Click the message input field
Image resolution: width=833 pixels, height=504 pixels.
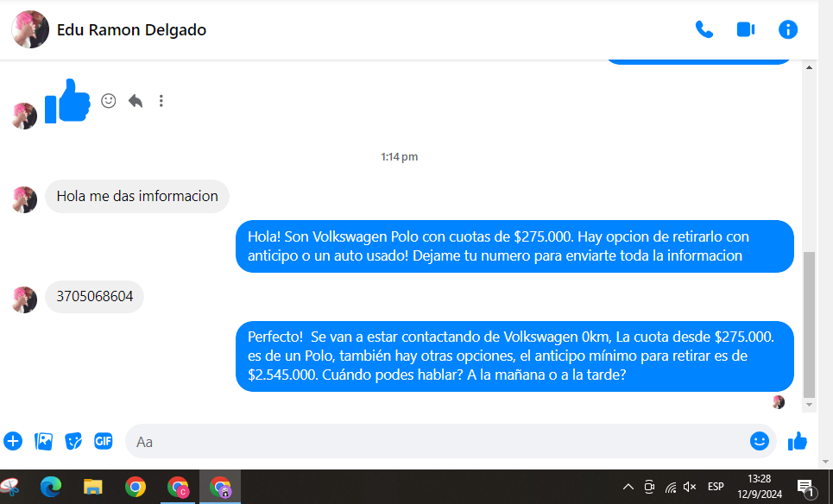(432, 441)
